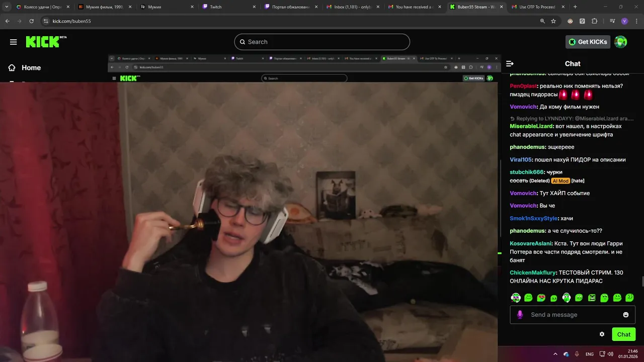Open the tab search dropdown arrow
Image resolution: width=644 pixels, height=362 pixels.
point(7,7)
